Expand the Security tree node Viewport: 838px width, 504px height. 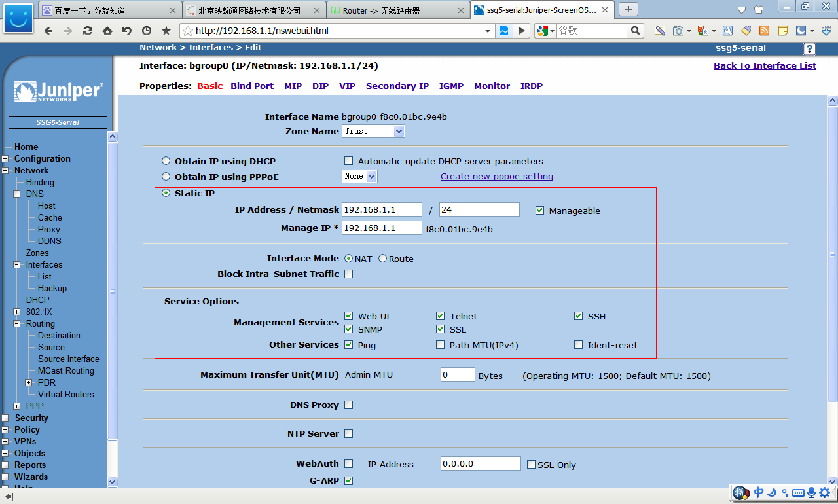click(5, 418)
